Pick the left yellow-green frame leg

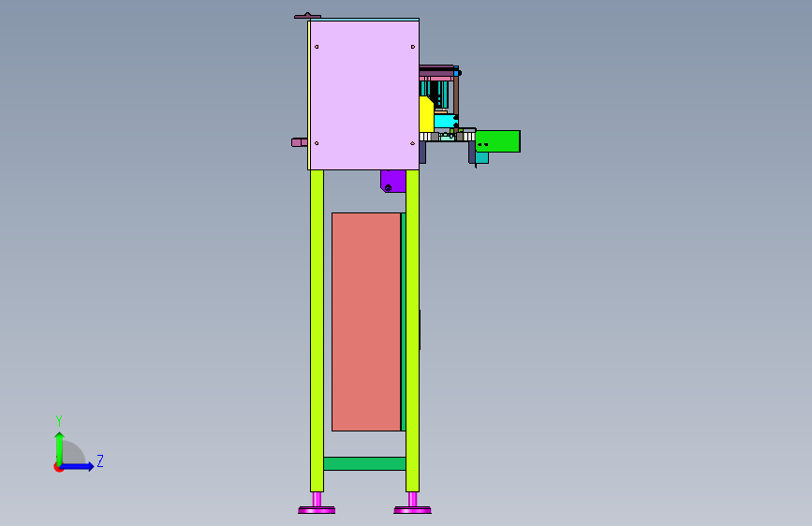(317, 330)
